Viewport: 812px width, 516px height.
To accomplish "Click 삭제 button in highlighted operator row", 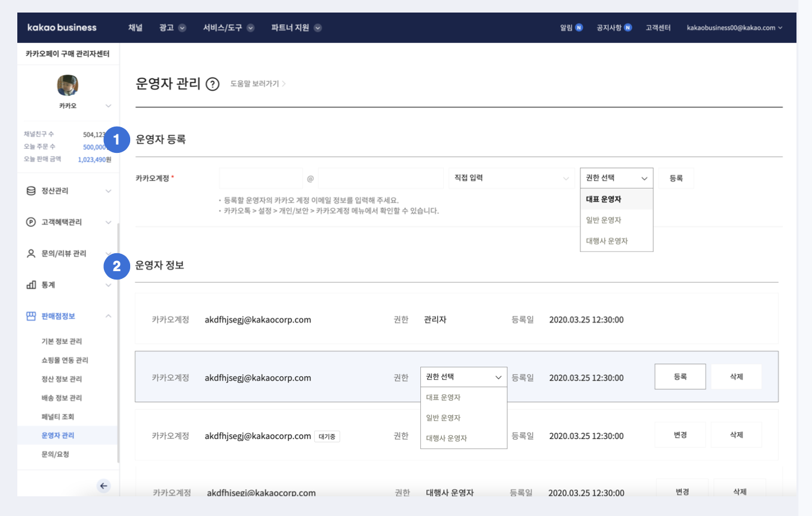I will 736,377.
